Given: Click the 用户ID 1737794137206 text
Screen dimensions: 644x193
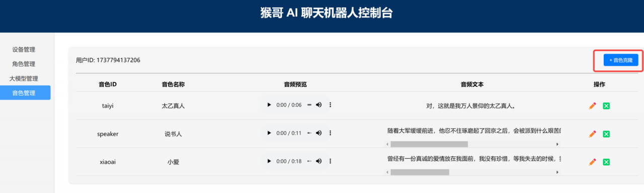Looking at the screenshot, I should coord(108,60).
